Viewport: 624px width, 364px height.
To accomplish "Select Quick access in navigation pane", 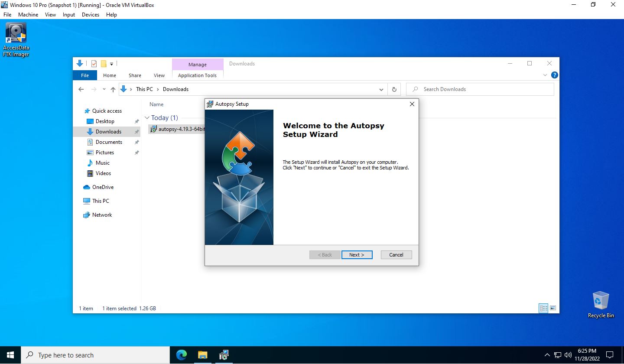I will [107, 111].
